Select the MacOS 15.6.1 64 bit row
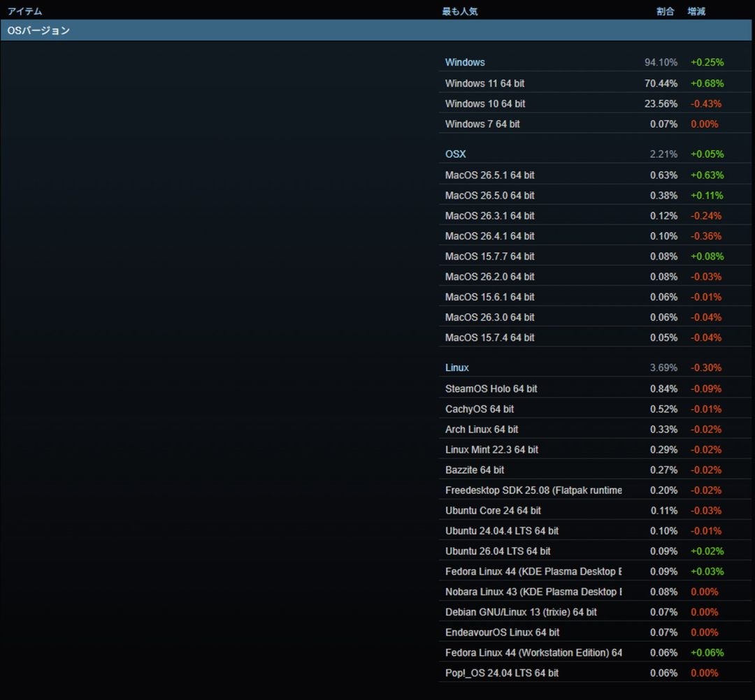This screenshot has height=700, width=755. point(595,297)
